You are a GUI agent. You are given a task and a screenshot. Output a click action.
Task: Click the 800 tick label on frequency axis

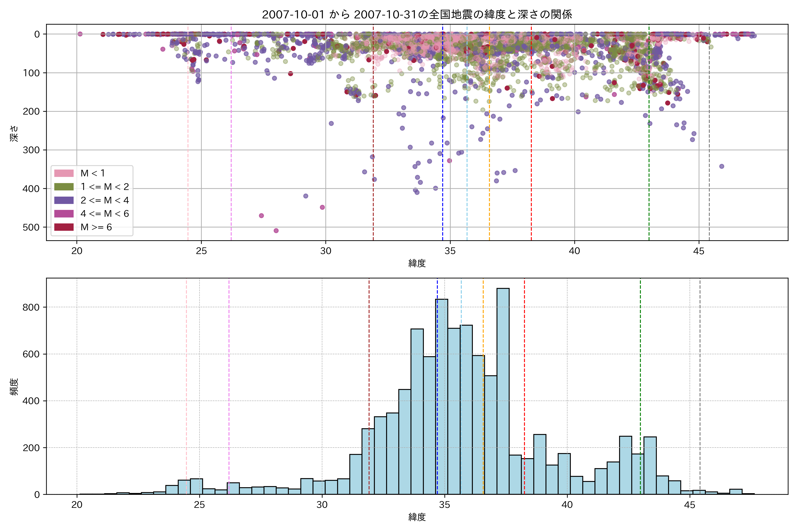(x=31, y=307)
